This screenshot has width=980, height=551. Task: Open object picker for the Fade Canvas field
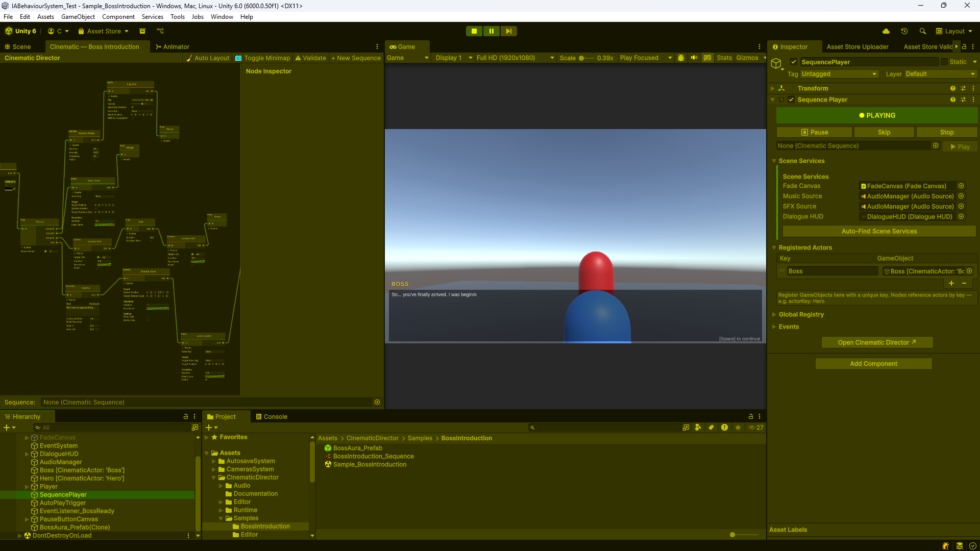click(x=961, y=186)
